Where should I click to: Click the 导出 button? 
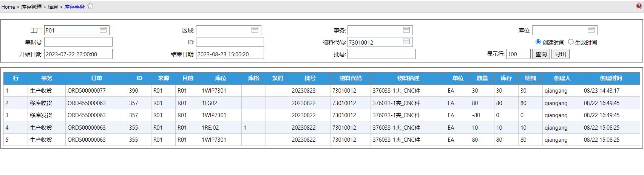click(561, 54)
